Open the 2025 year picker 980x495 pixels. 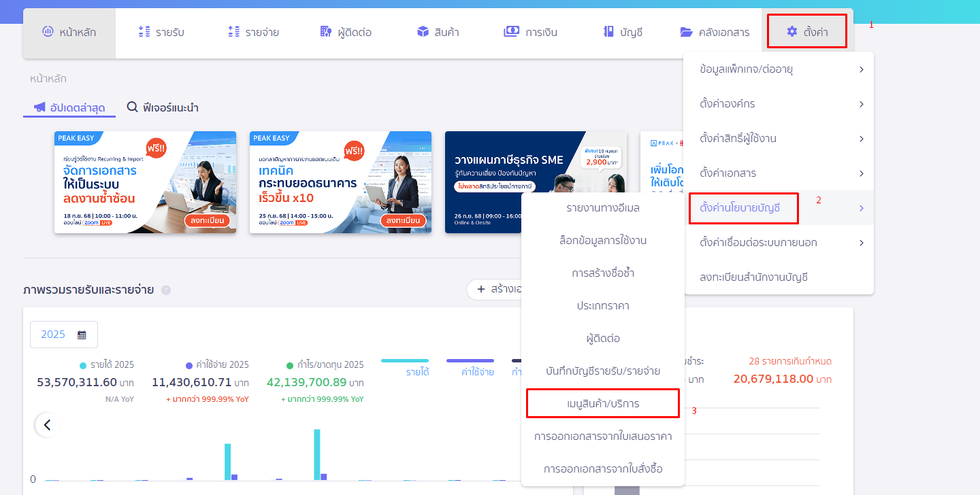pos(64,335)
